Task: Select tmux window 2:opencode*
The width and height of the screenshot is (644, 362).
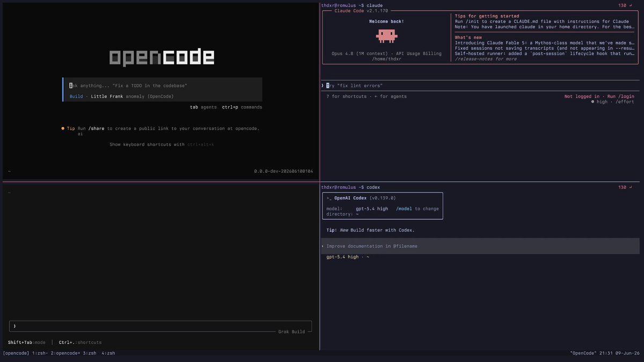Action: click(x=65, y=353)
